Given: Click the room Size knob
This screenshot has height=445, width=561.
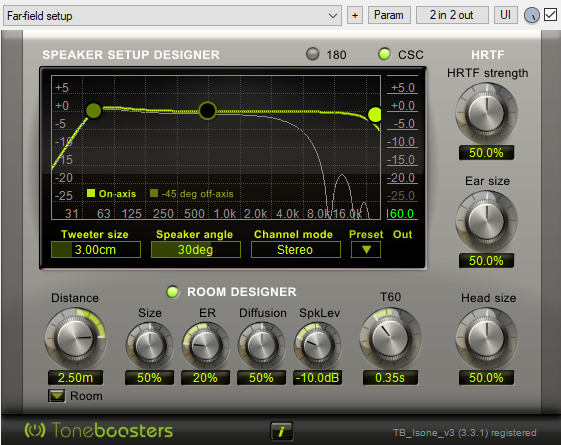Looking at the screenshot, I should [x=150, y=345].
